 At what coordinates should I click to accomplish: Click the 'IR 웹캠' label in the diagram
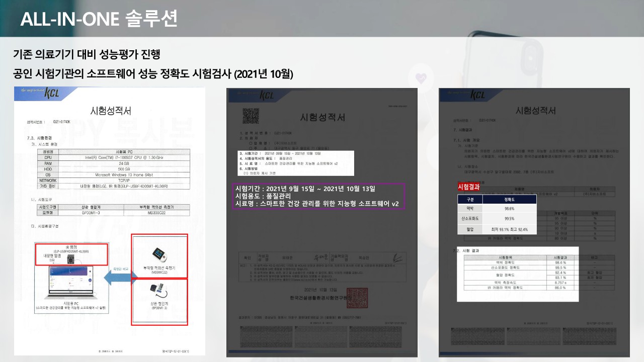(70, 246)
